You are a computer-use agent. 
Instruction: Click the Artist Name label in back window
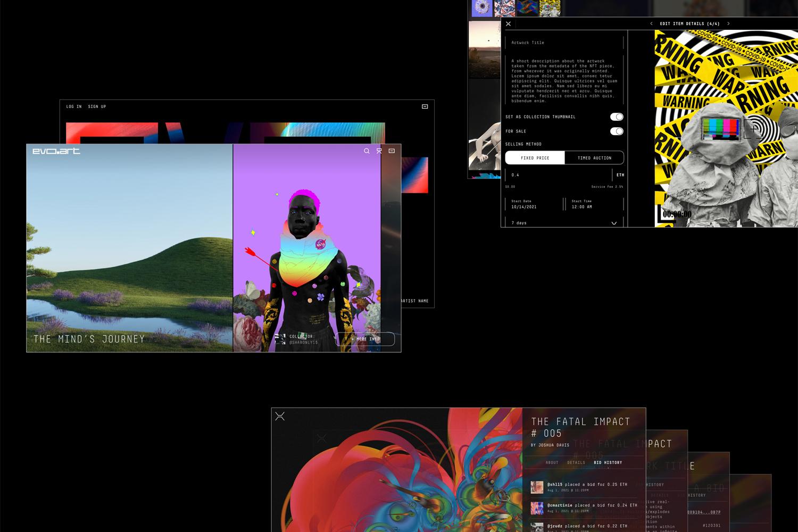tap(414, 301)
